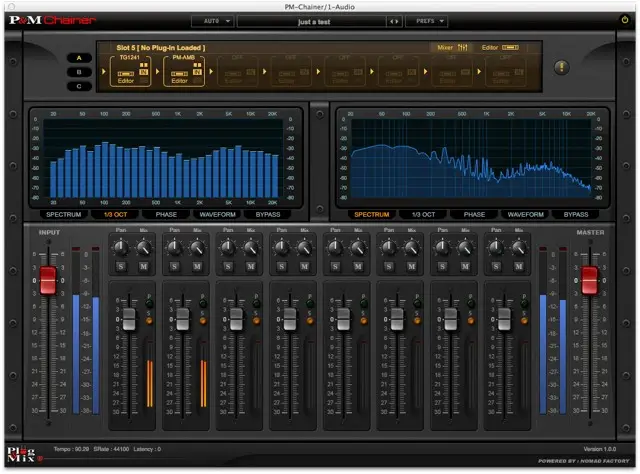Viewport: 640px width, 474px height.
Task: Open the eighth slot's OFF plug-in selector
Action: coord(505,58)
